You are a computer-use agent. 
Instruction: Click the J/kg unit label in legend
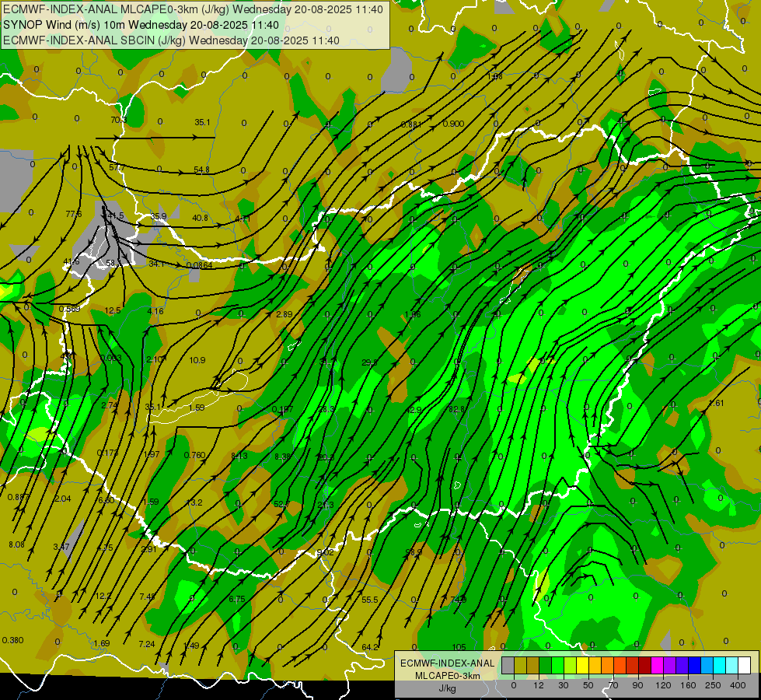447,688
